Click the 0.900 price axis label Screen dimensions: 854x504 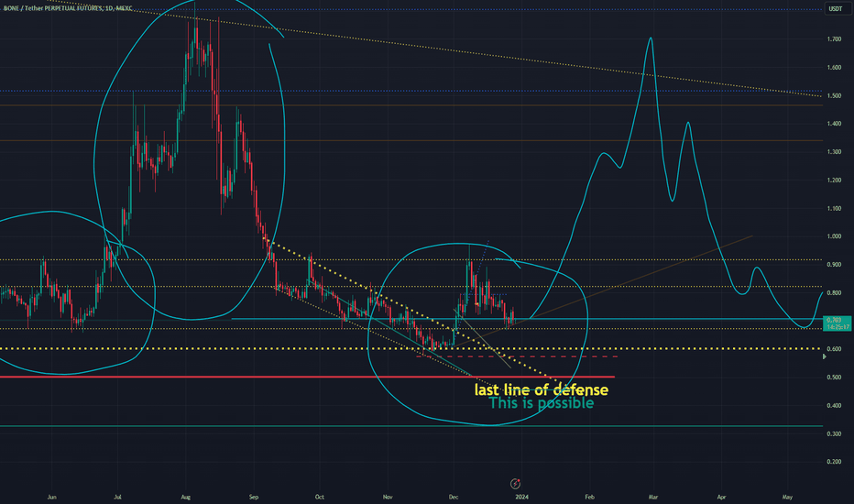point(834,265)
